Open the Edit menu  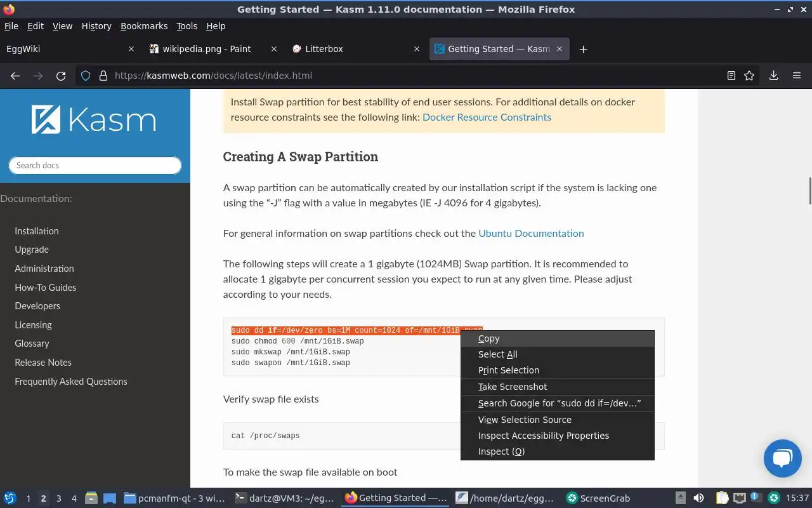[36, 26]
